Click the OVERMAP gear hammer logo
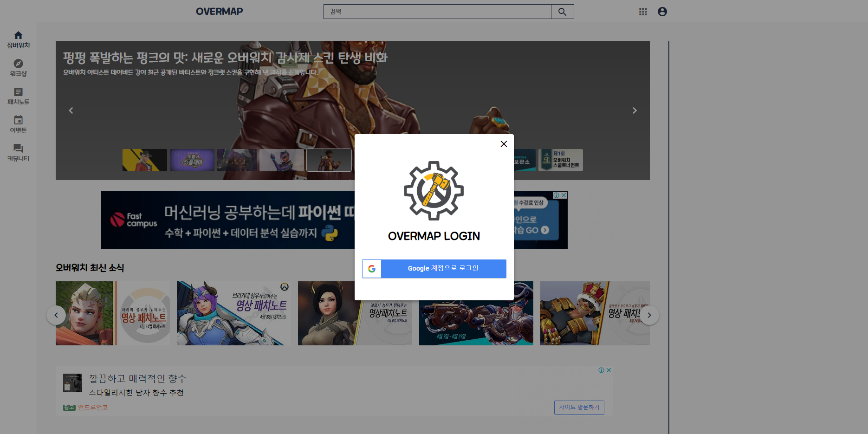This screenshot has height=434, width=868. [x=434, y=191]
